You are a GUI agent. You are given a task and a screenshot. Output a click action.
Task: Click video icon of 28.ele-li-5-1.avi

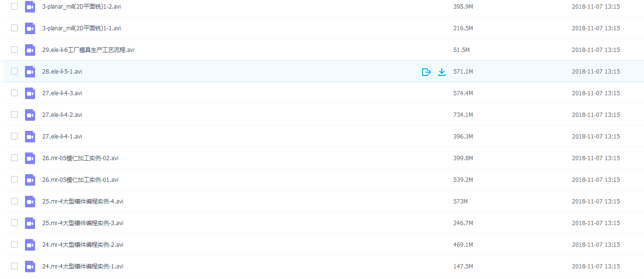(30, 72)
